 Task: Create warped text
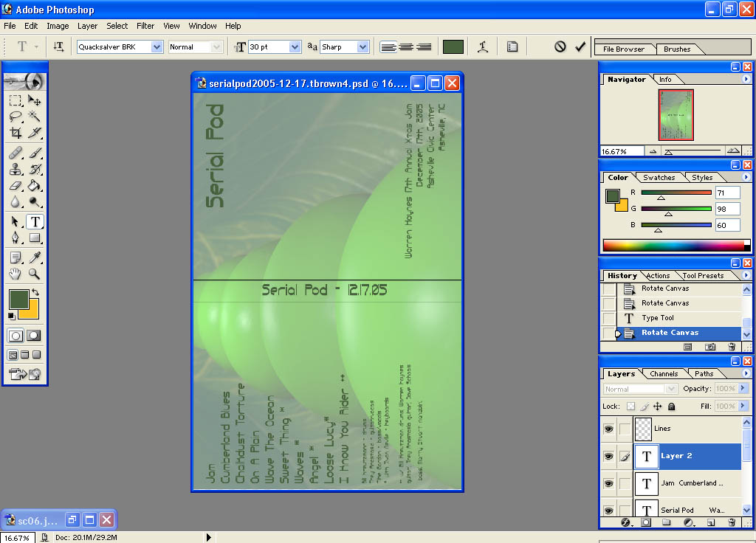tap(483, 46)
